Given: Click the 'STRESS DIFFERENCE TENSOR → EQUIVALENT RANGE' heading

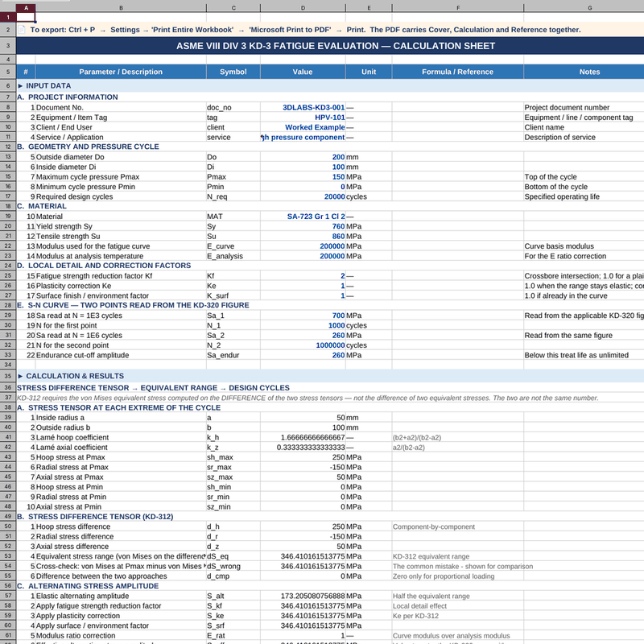Looking at the screenshot, I should point(153,388).
